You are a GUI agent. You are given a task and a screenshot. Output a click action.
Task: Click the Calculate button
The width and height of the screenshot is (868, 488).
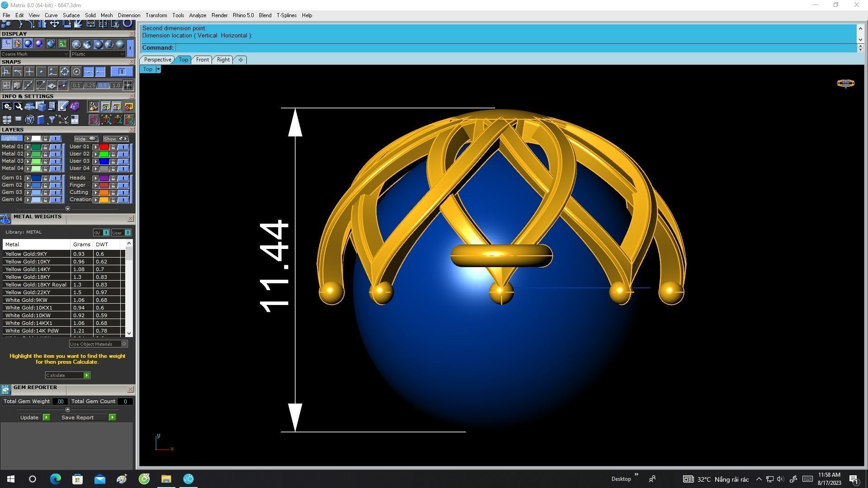click(68, 375)
